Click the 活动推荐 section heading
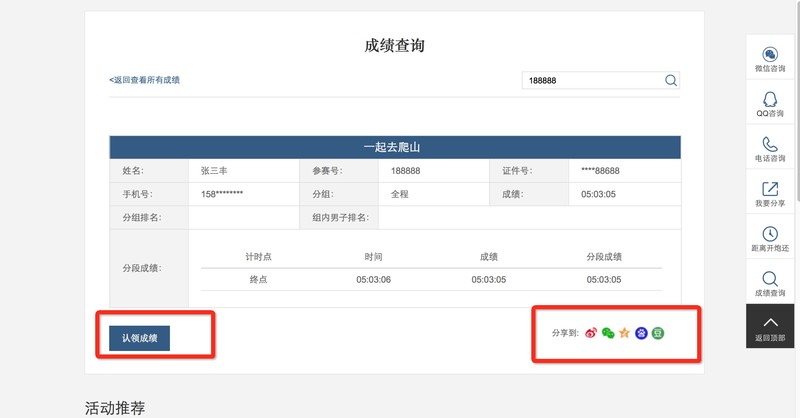Viewport: 800px width, 418px height. (115, 408)
